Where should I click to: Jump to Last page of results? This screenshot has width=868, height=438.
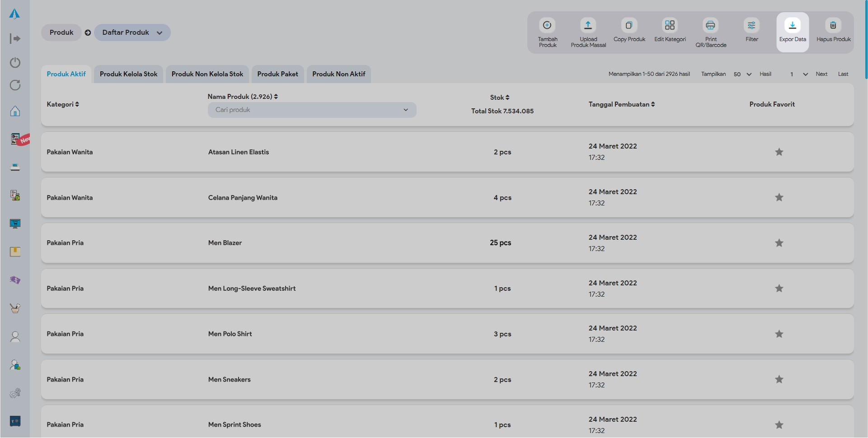pos(843,74)
